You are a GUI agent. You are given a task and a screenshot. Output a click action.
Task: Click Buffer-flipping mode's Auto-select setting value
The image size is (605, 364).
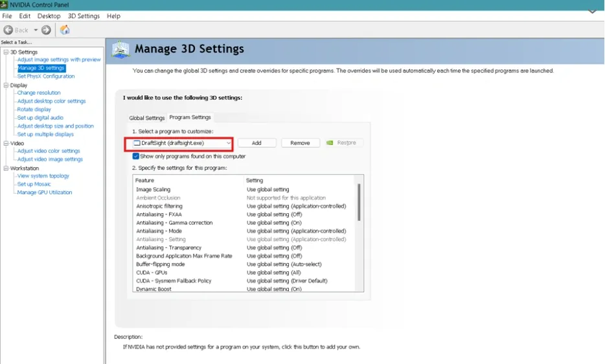point(284,264)
